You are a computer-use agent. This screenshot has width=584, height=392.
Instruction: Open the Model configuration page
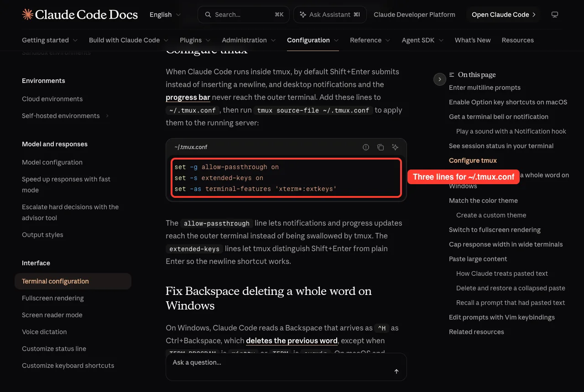point(52,162)
